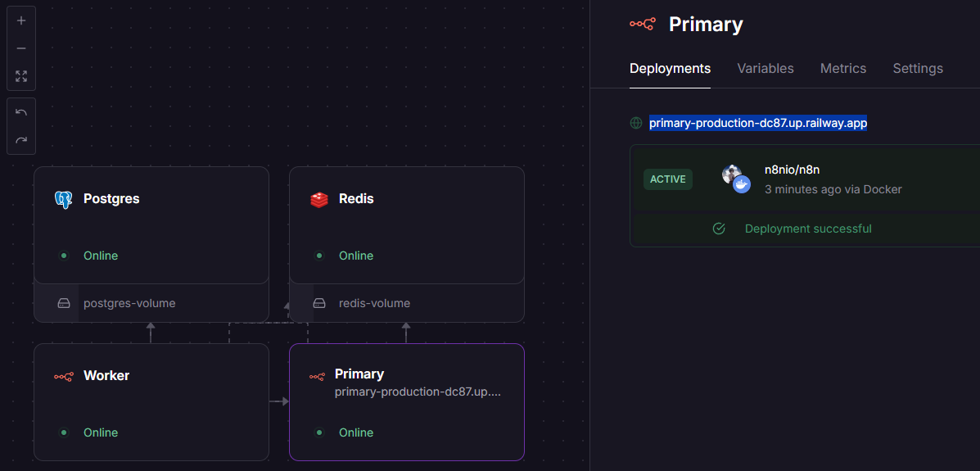Select the Postgres service card
The width and height of the screenshot is (980, 471).
[x=151, y=225]
